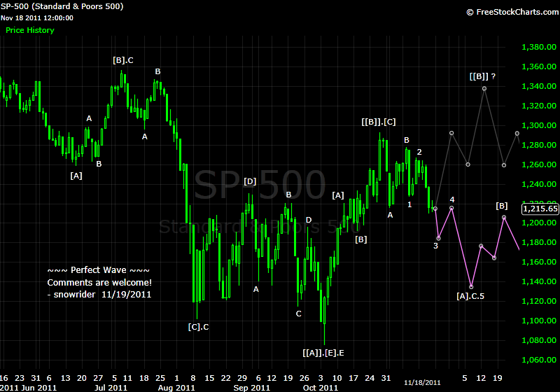The image size is (560, 392).
Task: Open the FreeStockCharts.com copyright credit
Action: pyautogui.click(x=513, y=12)
